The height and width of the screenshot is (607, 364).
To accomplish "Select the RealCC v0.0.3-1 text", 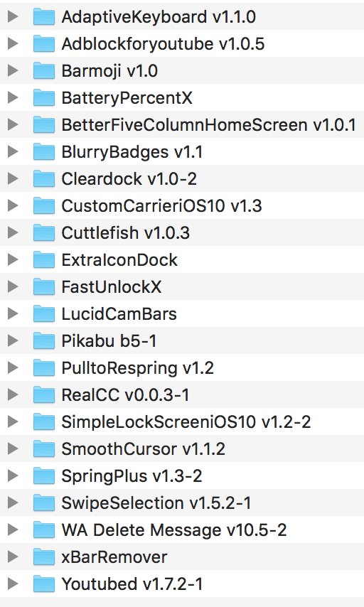I will 125,395.
